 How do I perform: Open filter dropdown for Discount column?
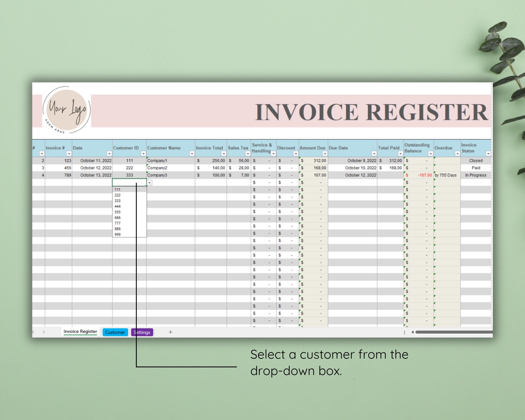click(x=296, y=154)
